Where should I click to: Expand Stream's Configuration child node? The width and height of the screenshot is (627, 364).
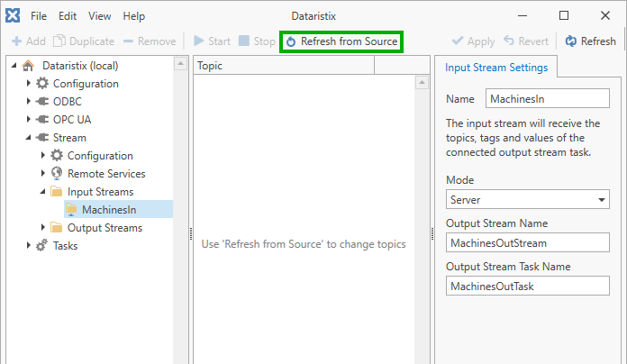point(42,155)
